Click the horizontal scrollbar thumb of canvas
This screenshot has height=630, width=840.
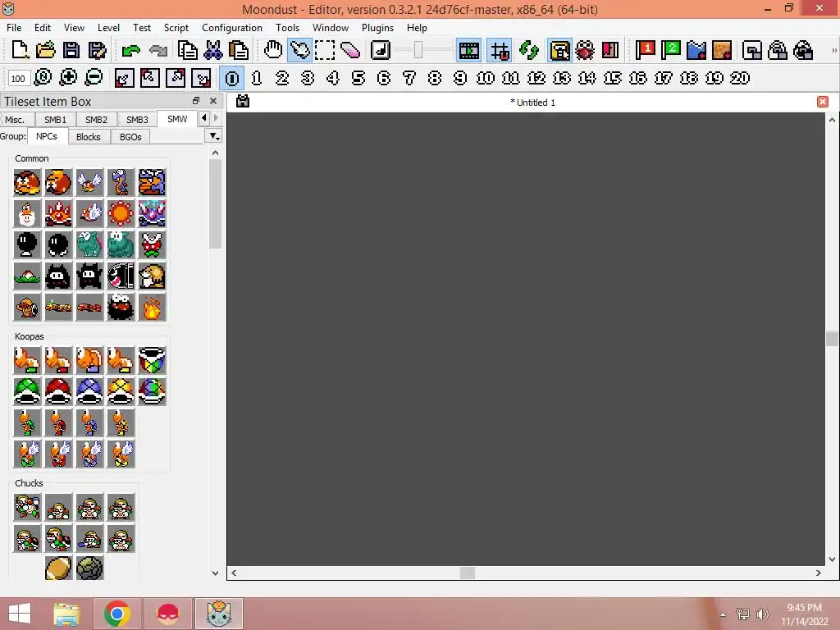(468, 573)
